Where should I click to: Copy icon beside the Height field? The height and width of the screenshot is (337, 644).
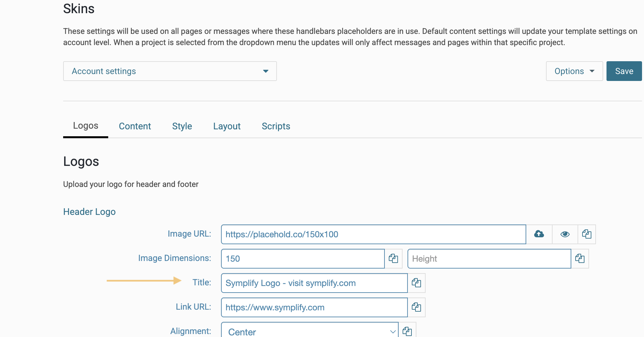[x=580, y=258]
